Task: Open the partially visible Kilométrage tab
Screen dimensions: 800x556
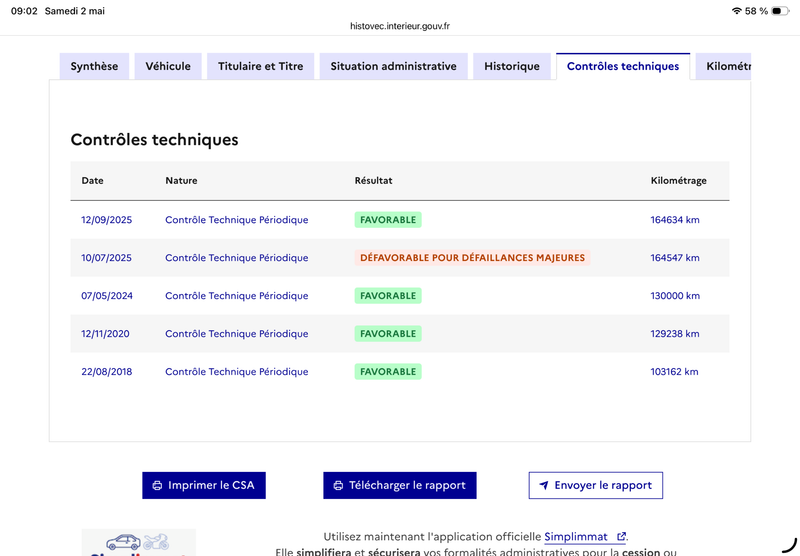Action: (723, 66)
